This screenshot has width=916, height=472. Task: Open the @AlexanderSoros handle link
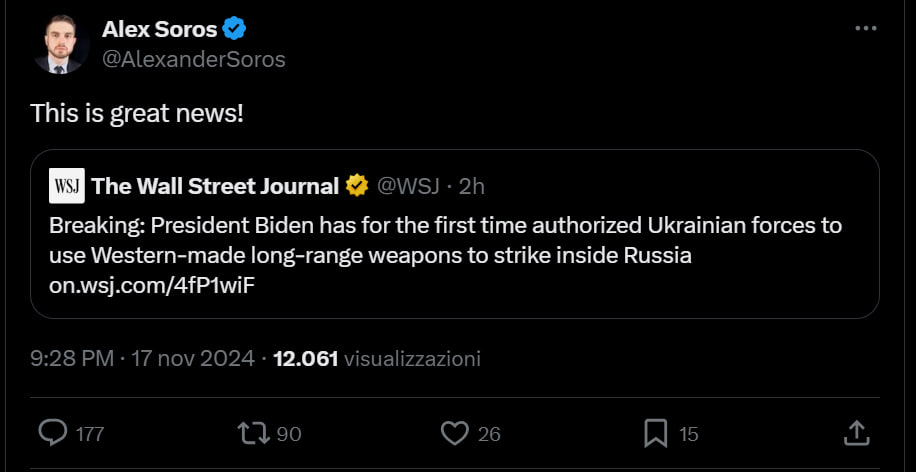[x=194, y=59]
